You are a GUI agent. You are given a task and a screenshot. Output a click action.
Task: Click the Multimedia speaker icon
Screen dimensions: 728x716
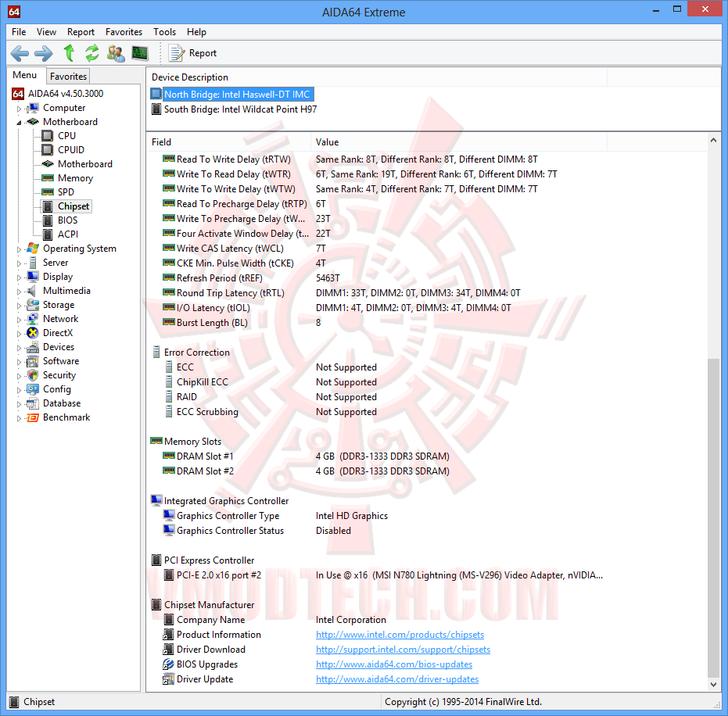coord(31,291)
